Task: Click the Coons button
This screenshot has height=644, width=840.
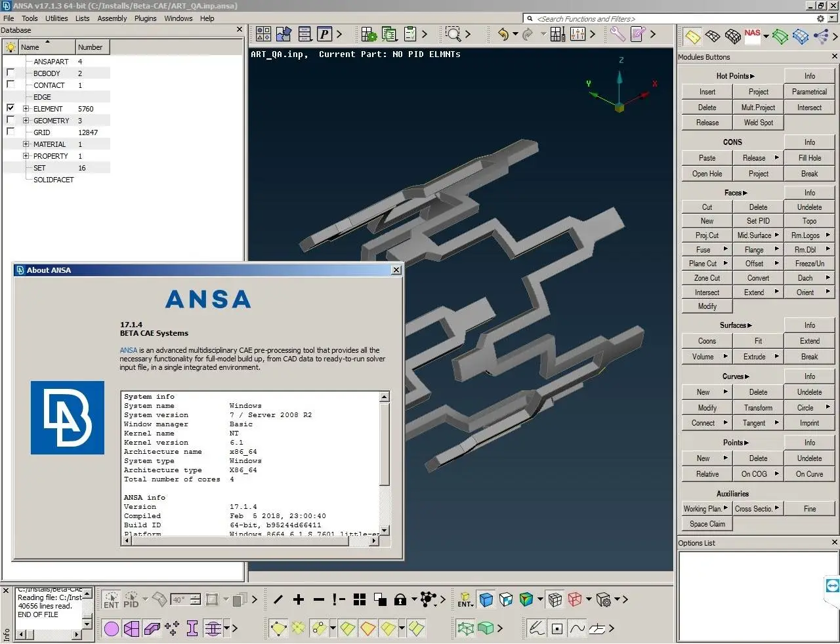Action: pos(707,341)
